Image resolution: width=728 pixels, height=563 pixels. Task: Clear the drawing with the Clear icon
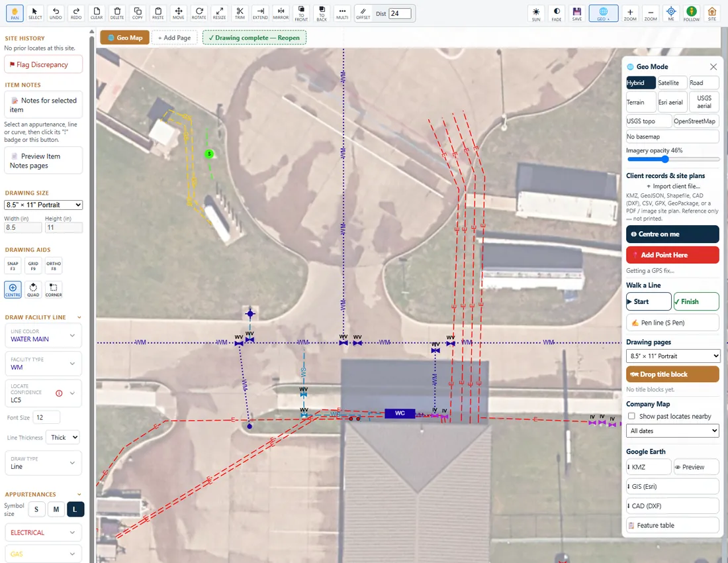tap(97, 13)
